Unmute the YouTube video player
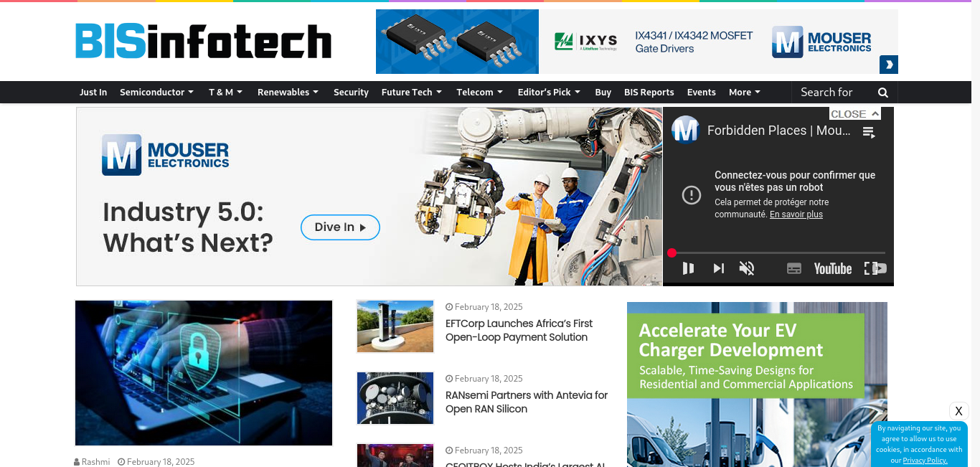 point(747,268)
